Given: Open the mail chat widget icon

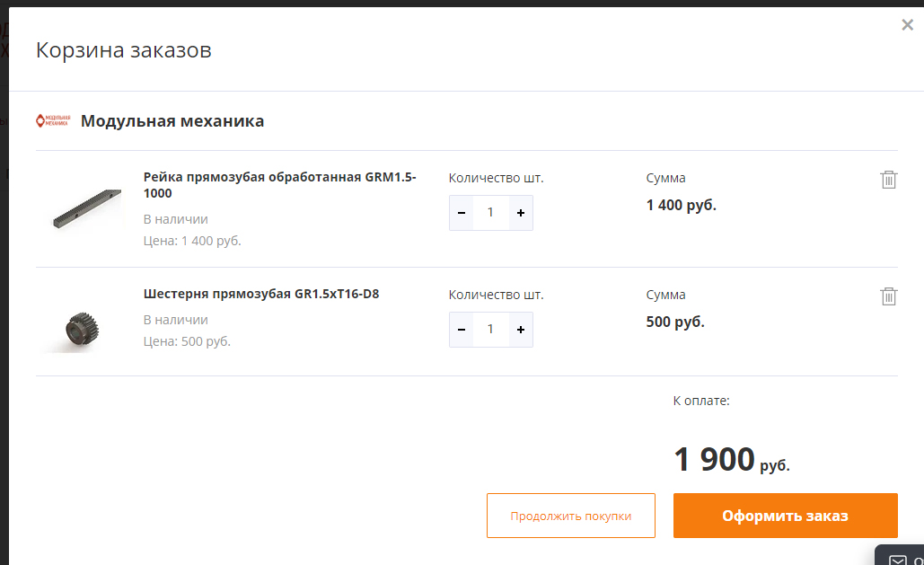Looking at the screenshot, I should 897,560.
